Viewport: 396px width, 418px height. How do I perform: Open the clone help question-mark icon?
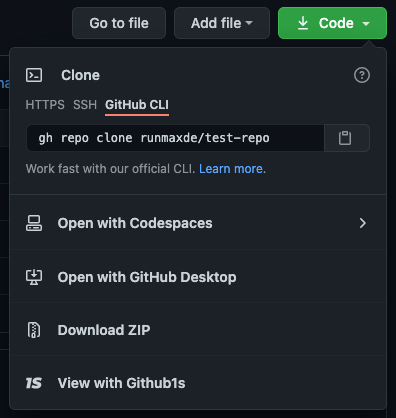362,75
